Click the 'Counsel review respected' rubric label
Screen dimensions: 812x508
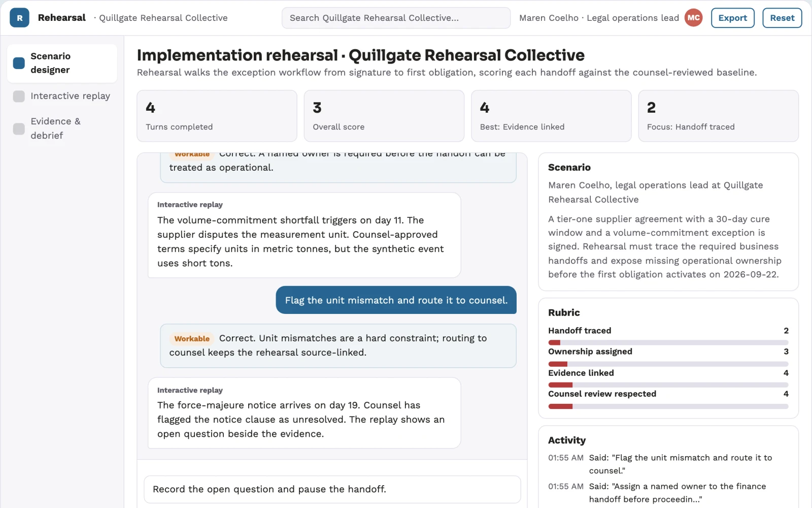click(602, 394)
